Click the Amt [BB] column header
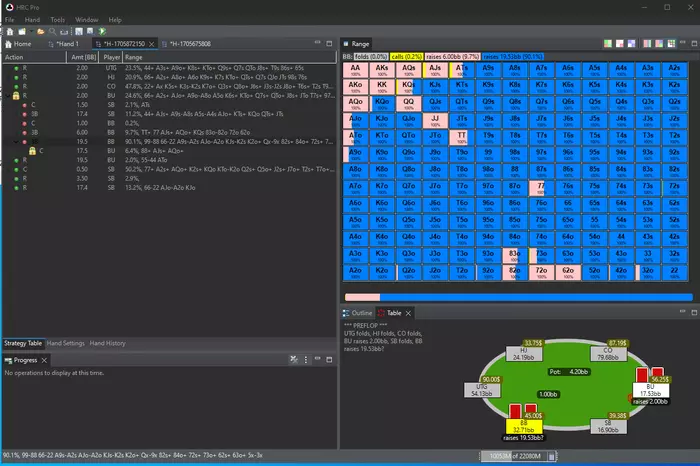700x466 pixels. click(83, 57)
